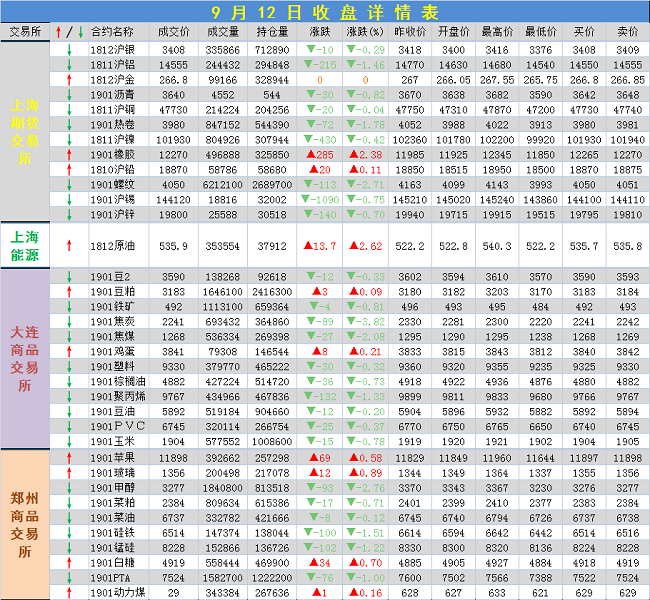Click the red up arrow beside 1812原油

pos(68,244)
